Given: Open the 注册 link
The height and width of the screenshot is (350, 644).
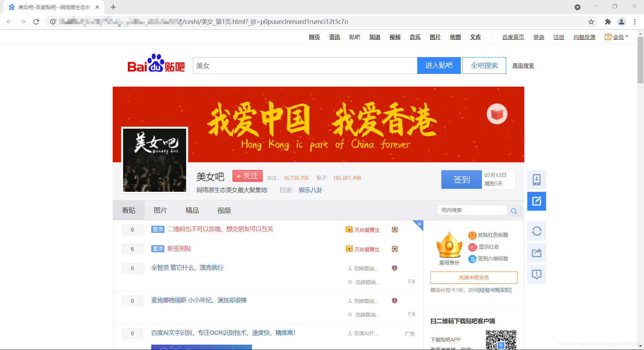Looking at the screenshot, I should [x=559, y=37].
